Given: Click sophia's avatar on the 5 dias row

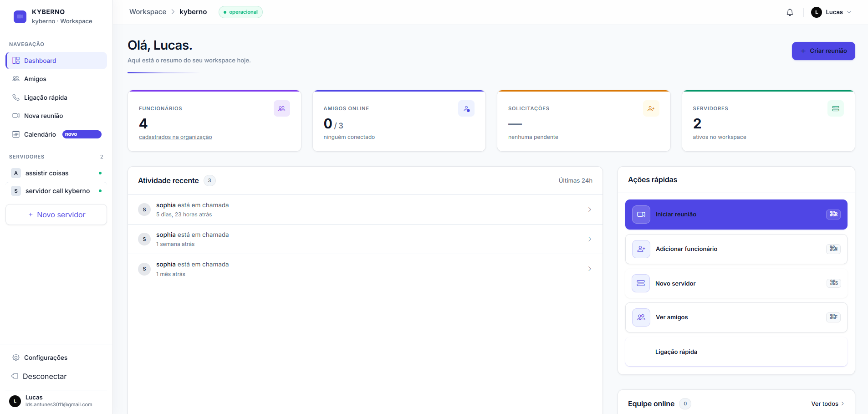Looking at the screenshot, I should pos(144,210).
